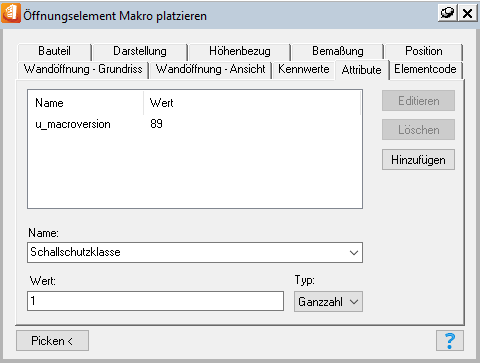Click the Hinzufügen button

[x=418, y=160]
